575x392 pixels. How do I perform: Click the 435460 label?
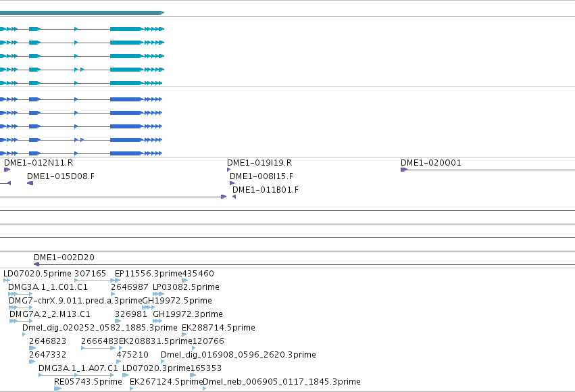198,274
